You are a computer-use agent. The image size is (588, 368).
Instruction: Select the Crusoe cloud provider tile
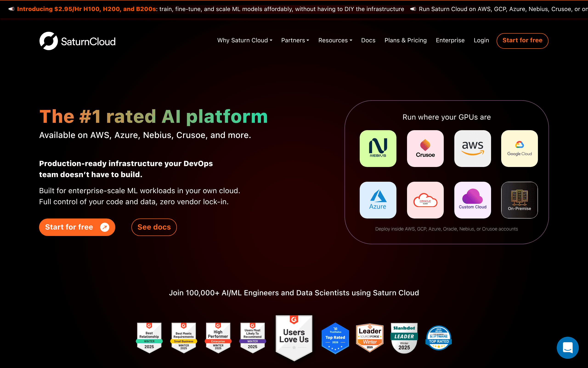click(425, 149)
